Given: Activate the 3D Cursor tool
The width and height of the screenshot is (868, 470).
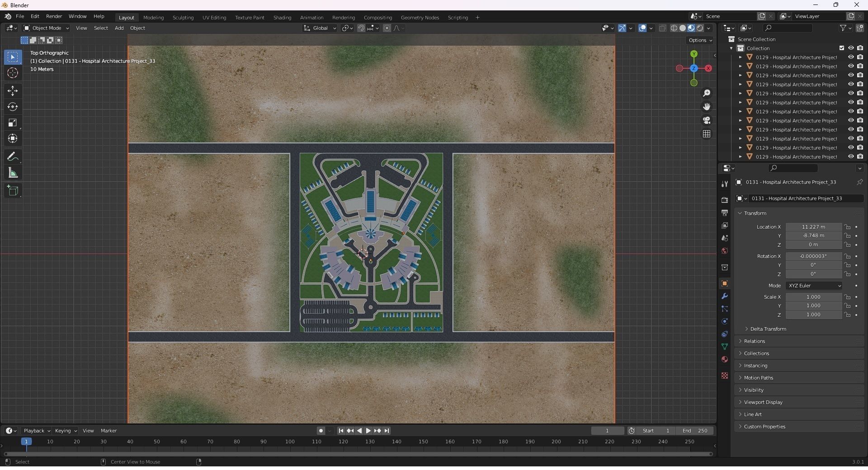Looking at the screenshot, I should point(13,73).
